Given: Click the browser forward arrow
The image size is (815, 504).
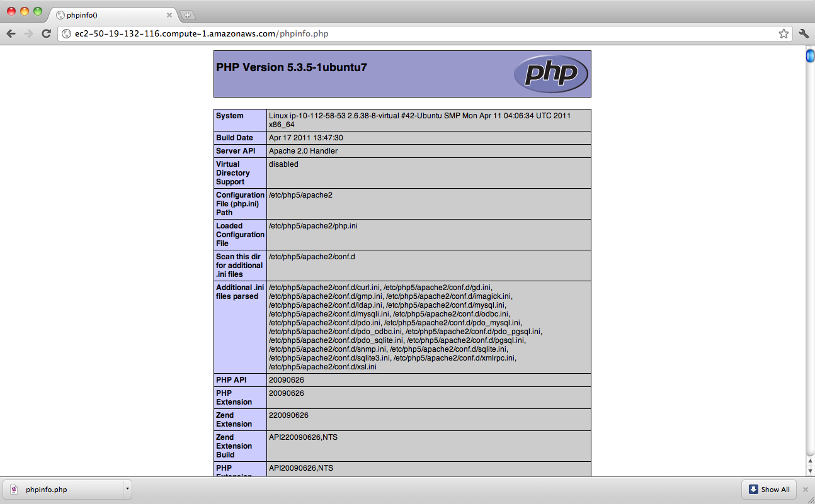Looking at the screenshot, I should point(28,34).
